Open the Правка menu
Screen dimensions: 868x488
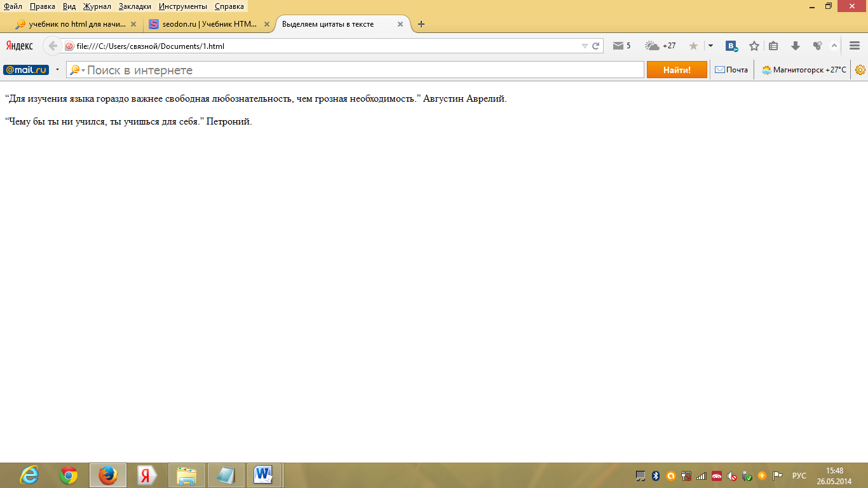(43, 6)
